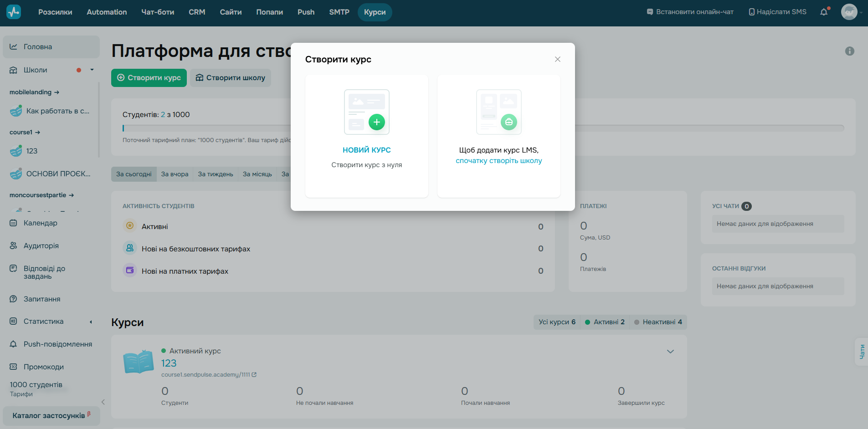Click the Відповіді до завдань icon

pos(14,268)
